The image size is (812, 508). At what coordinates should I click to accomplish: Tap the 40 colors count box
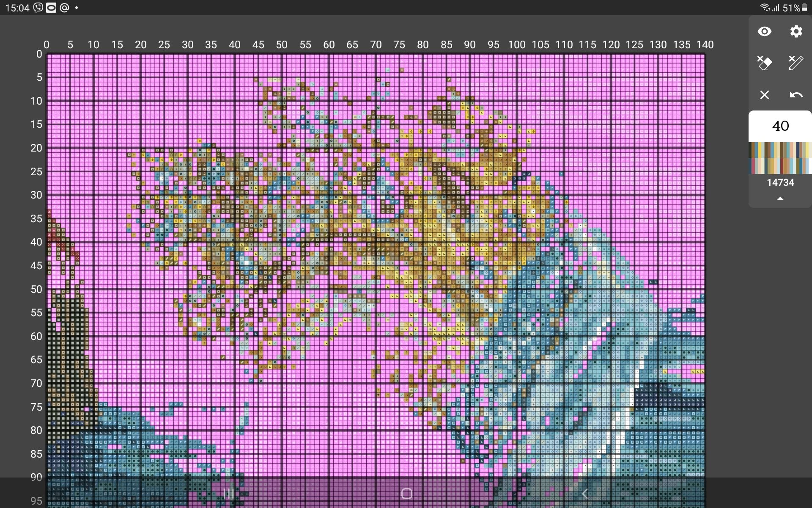780,126
